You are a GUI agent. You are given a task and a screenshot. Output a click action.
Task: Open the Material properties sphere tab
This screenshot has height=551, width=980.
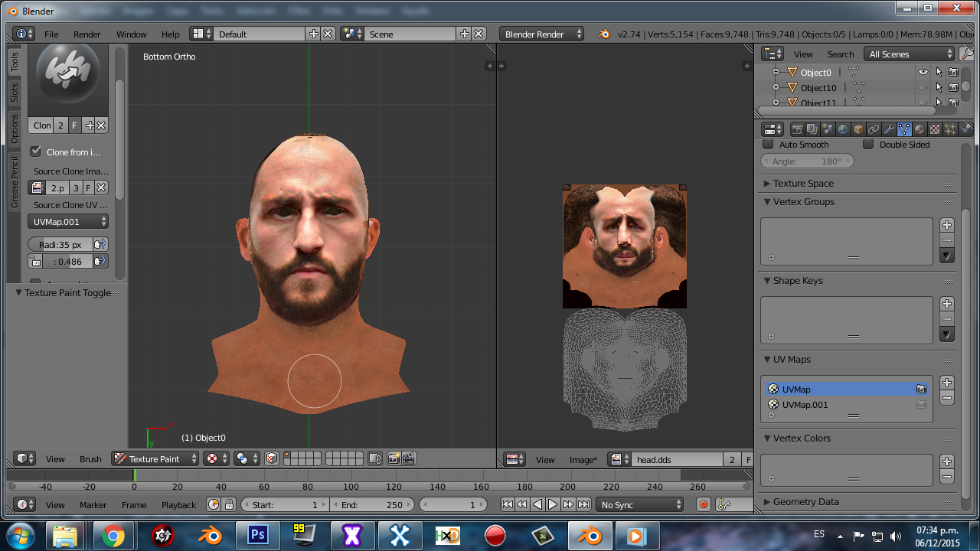point(920,129)
